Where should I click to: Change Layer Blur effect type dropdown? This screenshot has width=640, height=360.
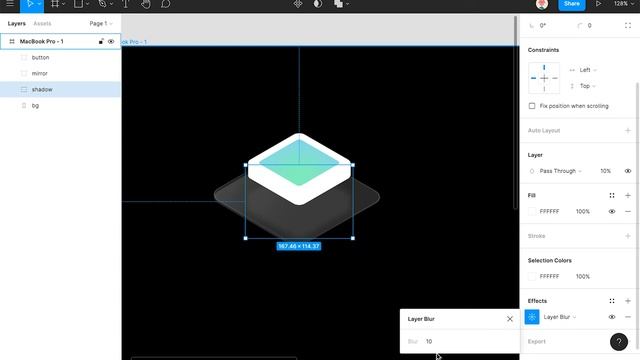click(560, 317)
